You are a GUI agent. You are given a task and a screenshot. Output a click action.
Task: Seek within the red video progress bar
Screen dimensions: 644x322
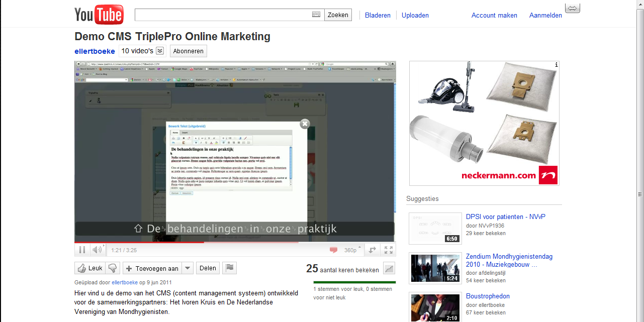(151, 242)
